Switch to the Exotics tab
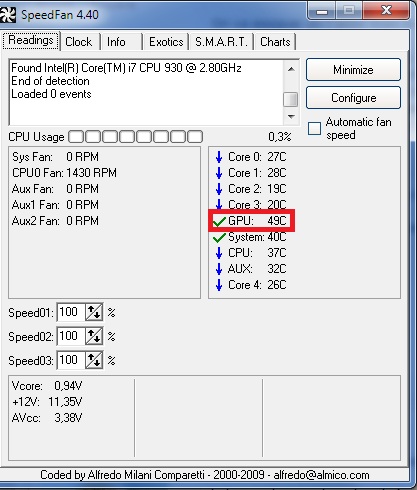The image size is (417, 490). pyautogui.click(x=166, y=42)
